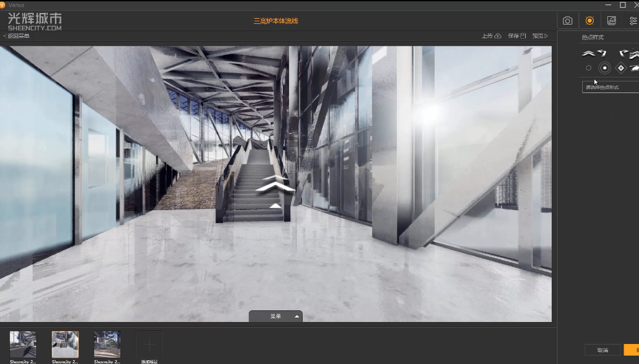Select the first scene thumbnail
The height and width of the screenshot is (364, 639).
pos(23,344)
